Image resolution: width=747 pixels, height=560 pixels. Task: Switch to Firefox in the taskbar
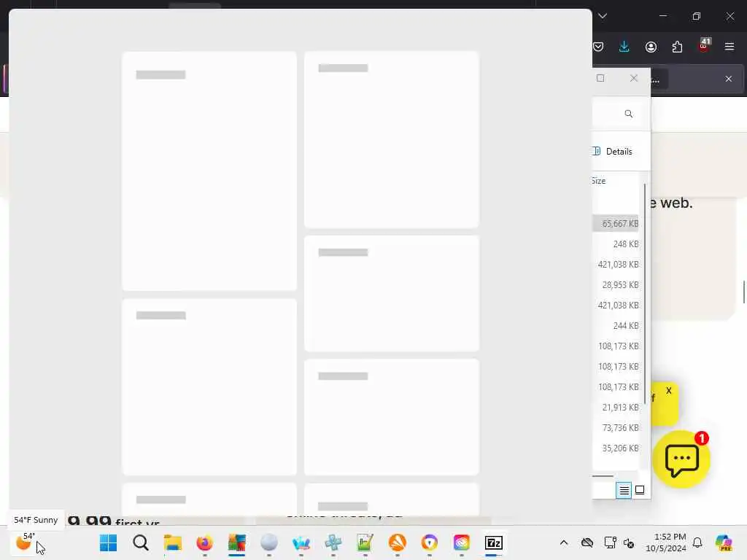pyautogui.click(x=204, y=542)
